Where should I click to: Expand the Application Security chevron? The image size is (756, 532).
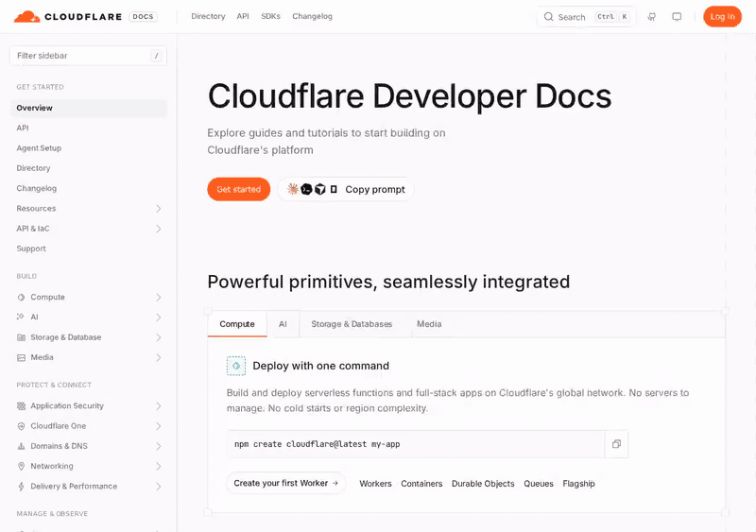click(x=158, y=405)
